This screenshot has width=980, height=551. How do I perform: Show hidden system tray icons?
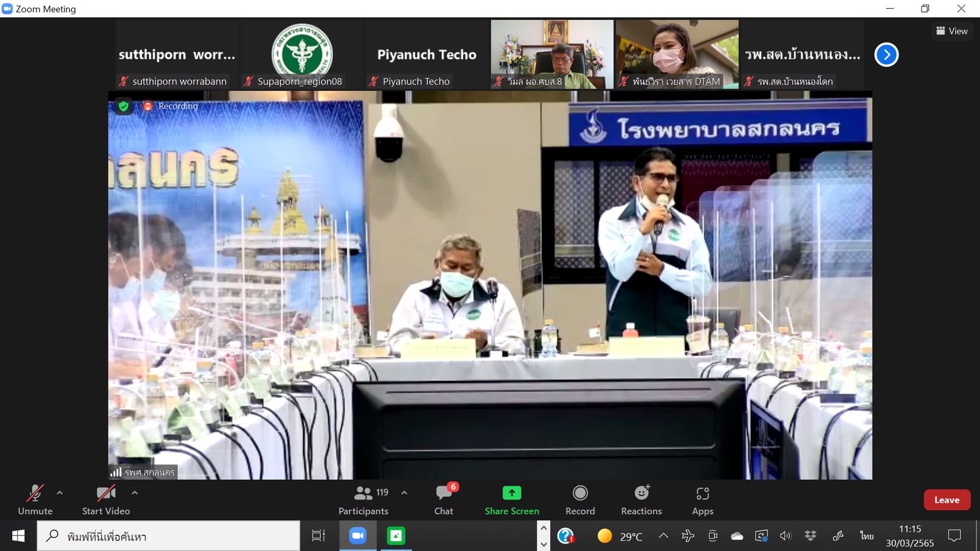pyautogui.click(x=663, y=536)
